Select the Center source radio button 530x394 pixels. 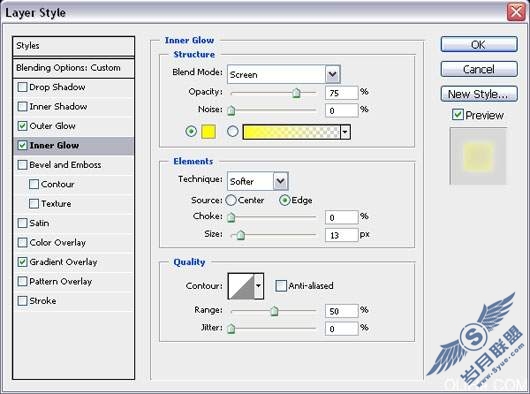pyautogui.click(x=231, y=200)
